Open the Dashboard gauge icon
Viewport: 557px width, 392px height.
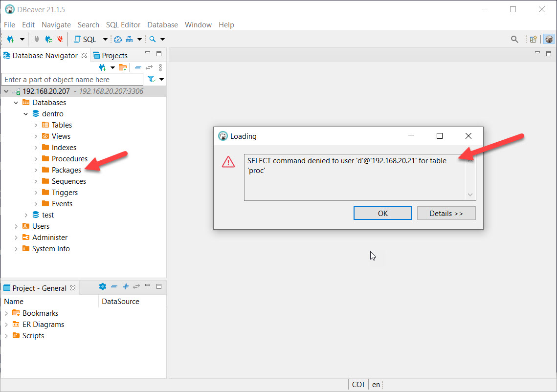point(117,39)
